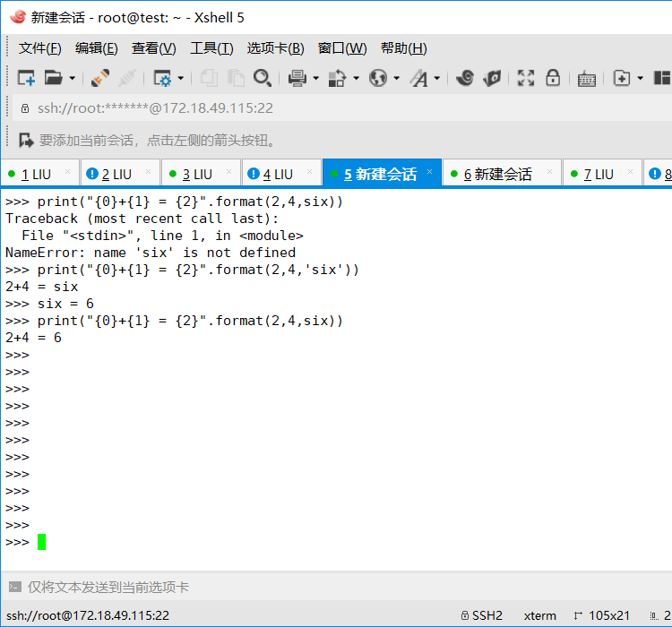
Task: Close tab 2 LIU
Action: (148, 172)
